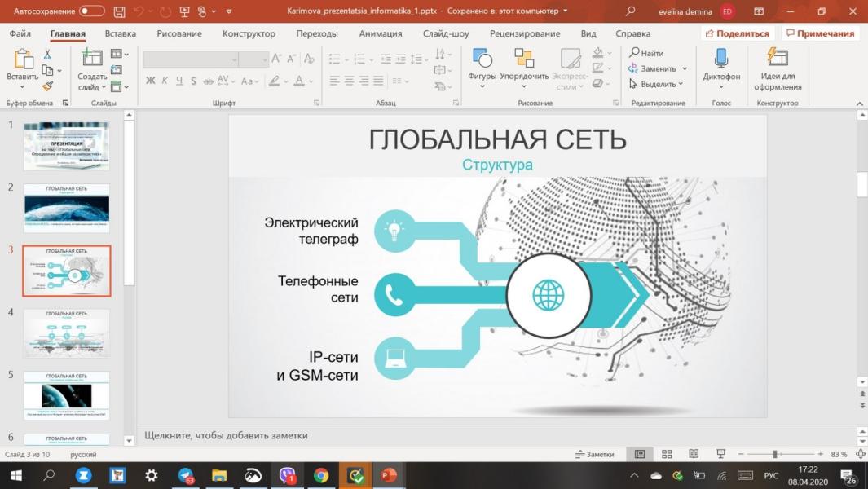Switch to reading view in status bar
The height and width of the screenshot is (489, 868).
coord(694,454)
